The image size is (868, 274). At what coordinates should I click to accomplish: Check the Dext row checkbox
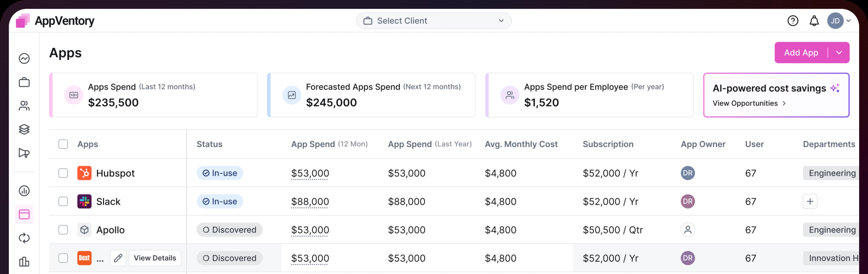(63, 258)
